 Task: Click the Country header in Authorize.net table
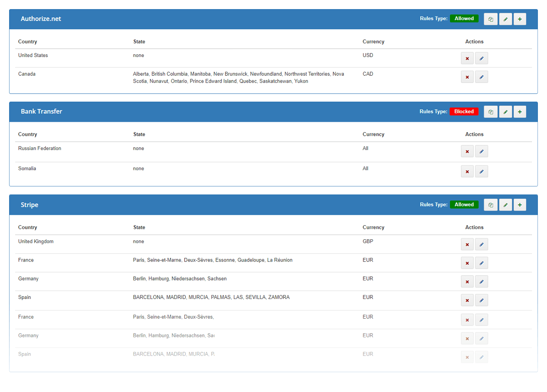point(27,41)
